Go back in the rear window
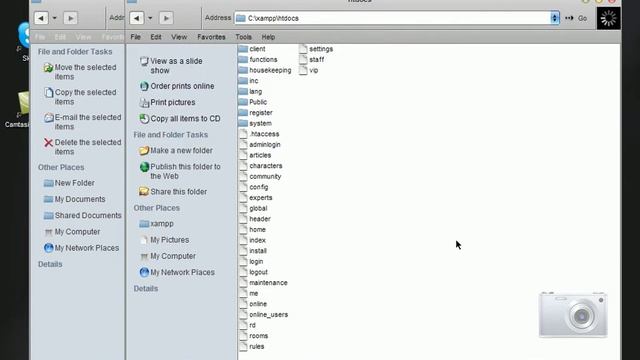 click(x=41, y=18)
